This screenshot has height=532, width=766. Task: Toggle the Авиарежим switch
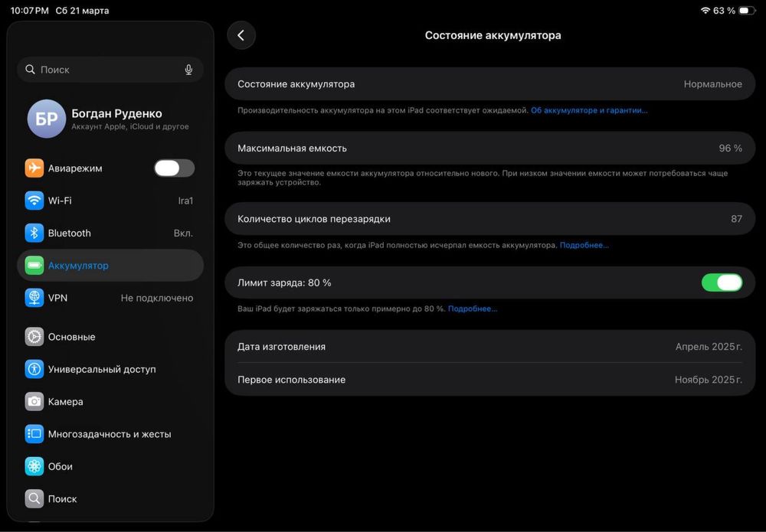point(175,168)
